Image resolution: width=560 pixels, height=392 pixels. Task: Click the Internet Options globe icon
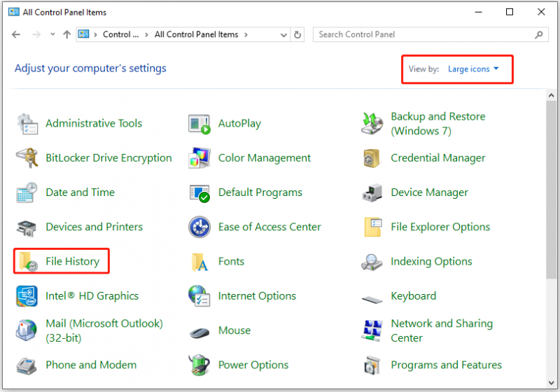[x=199, y=296]
